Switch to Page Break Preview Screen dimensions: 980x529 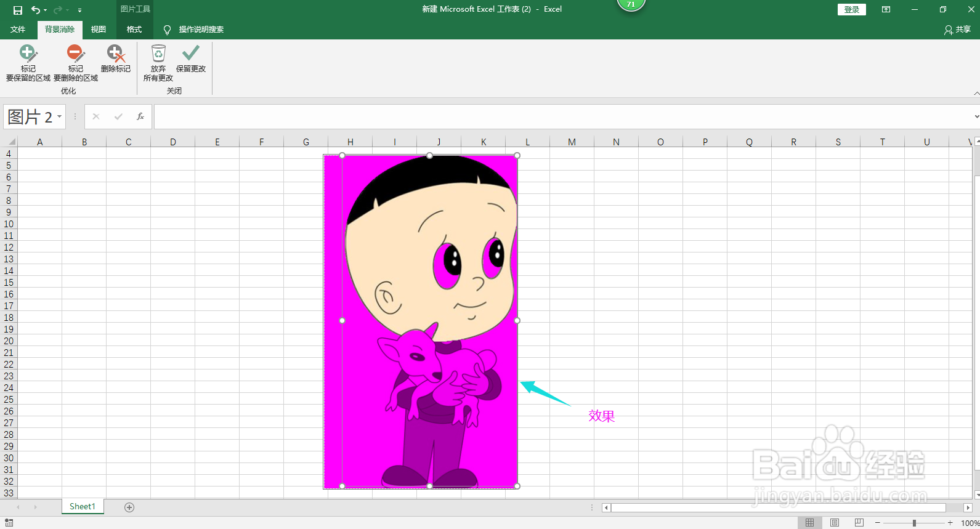pyautogui.click(x=859, y=523)
